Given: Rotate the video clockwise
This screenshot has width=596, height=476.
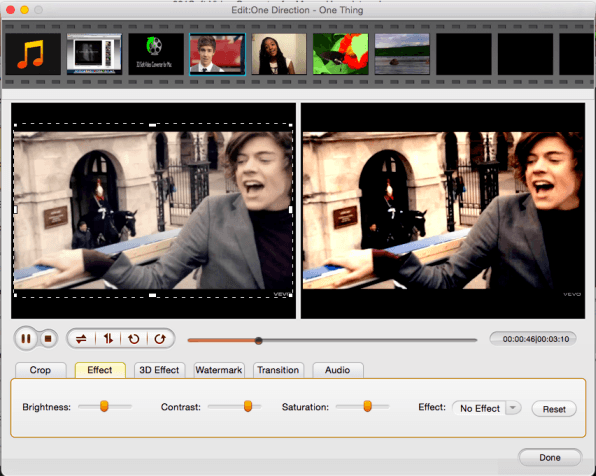Looking at the screenshot, I should point(160,338).
